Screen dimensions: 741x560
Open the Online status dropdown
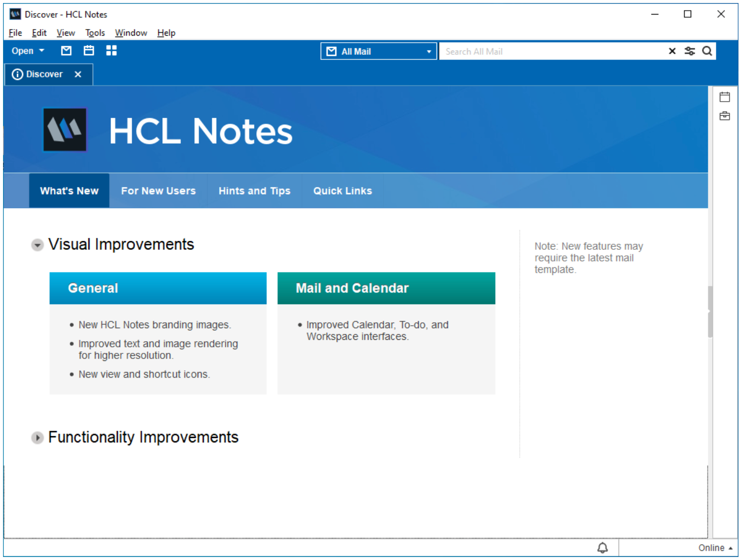coord(715,548)
